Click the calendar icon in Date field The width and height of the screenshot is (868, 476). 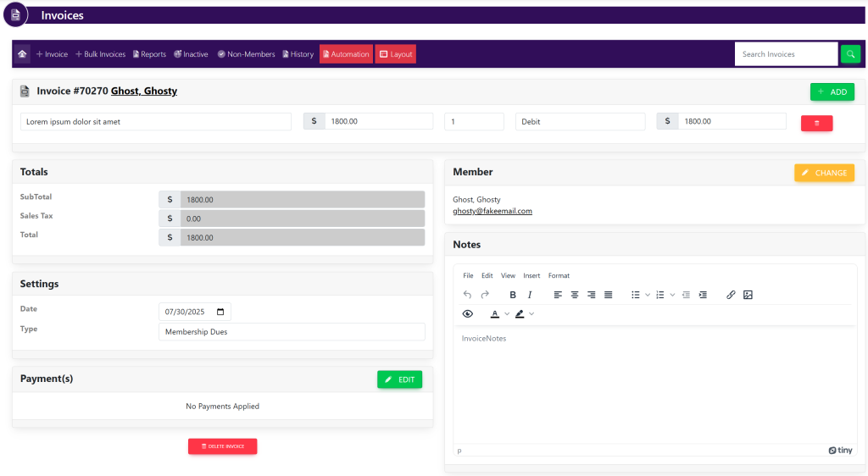tap(221, 312)
